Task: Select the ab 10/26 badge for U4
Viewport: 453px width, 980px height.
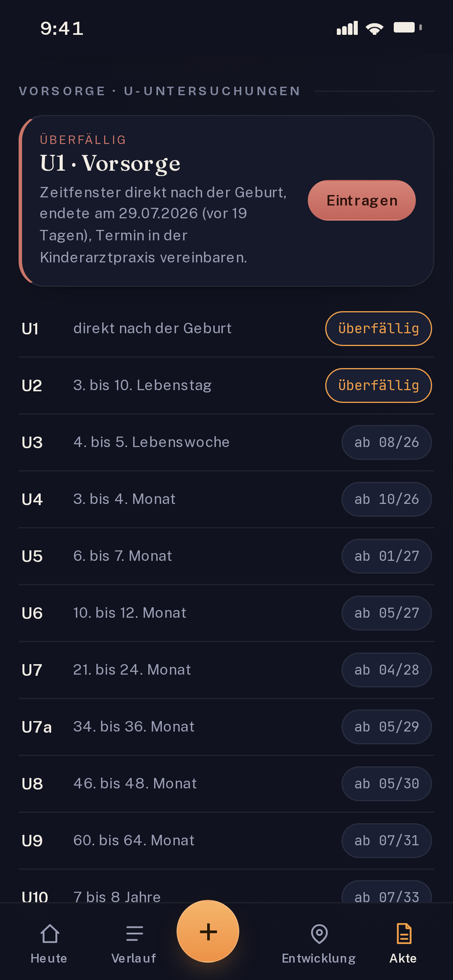Action: [387, 499]
